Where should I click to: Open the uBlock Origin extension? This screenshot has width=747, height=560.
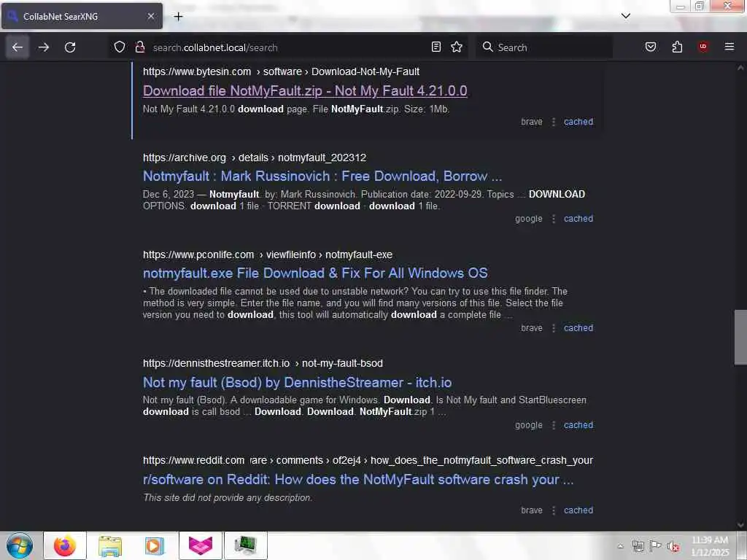tap(703, 47)
